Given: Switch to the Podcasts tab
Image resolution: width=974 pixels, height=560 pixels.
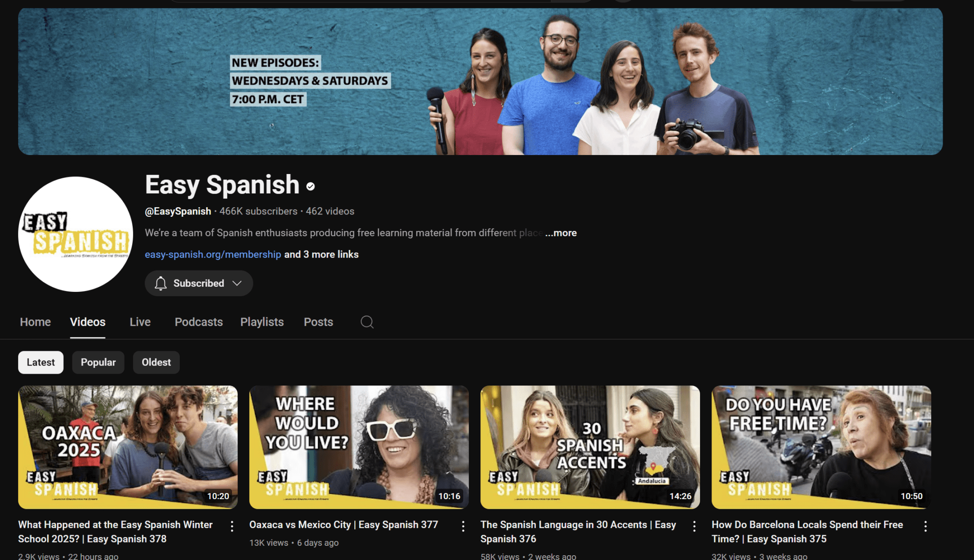Looking at the screenshot, I should [198, 322].
